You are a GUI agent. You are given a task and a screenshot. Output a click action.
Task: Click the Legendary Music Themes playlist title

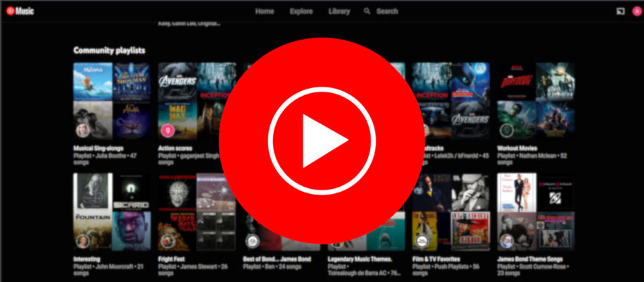point(361,259)
